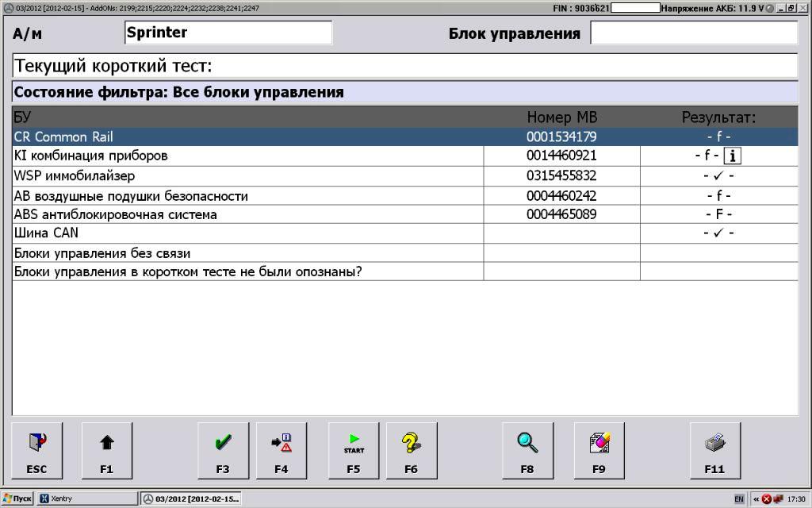Select AB воздушные подушки безопасности row

point(405,195)
